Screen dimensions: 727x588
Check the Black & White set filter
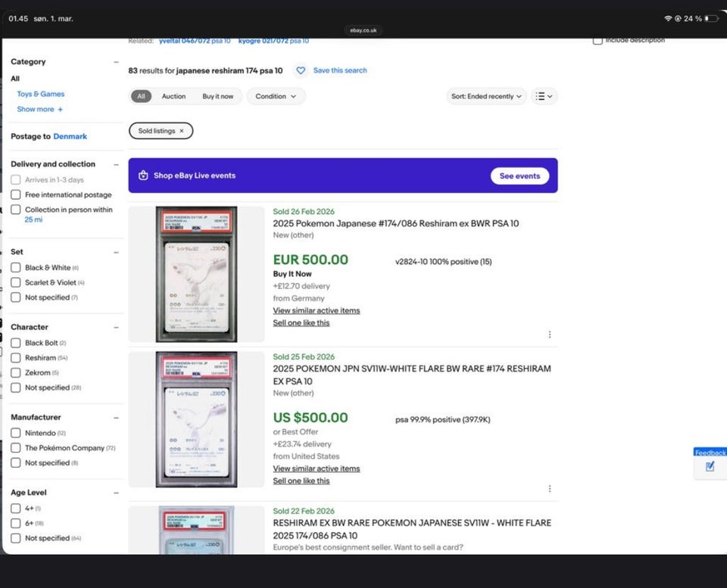tap(16, 268)
